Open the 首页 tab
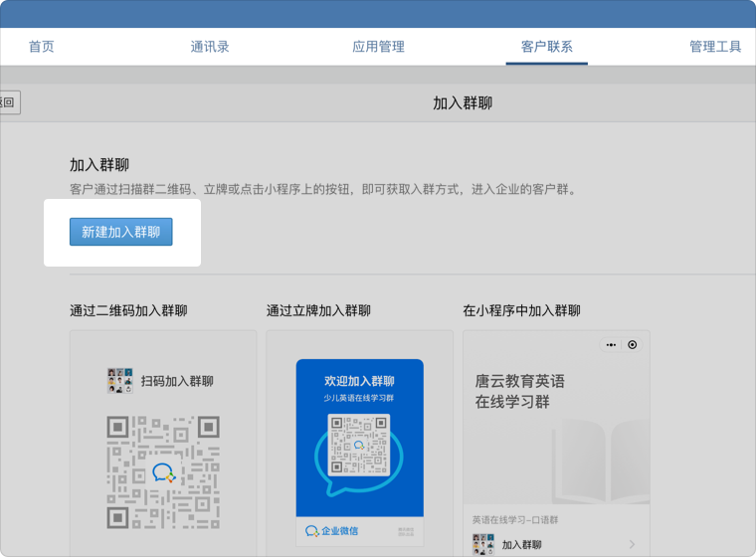This screenshot has width=756, height=557. click(42, 47)
